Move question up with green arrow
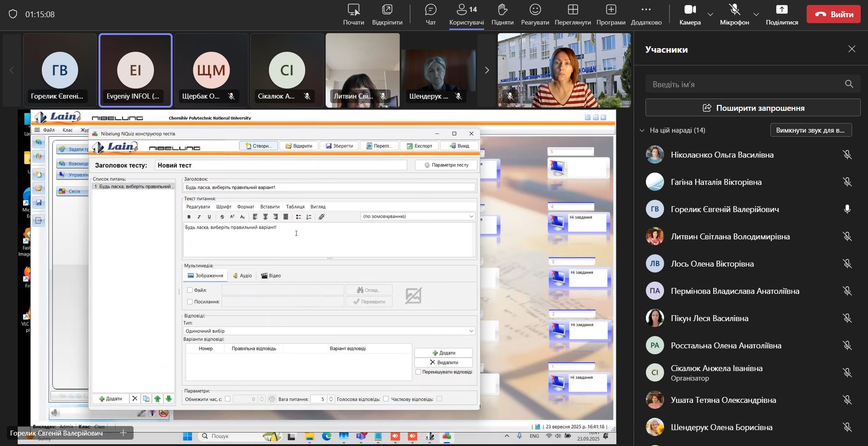Viewport: 868px width, 446px height. point(158,399)
